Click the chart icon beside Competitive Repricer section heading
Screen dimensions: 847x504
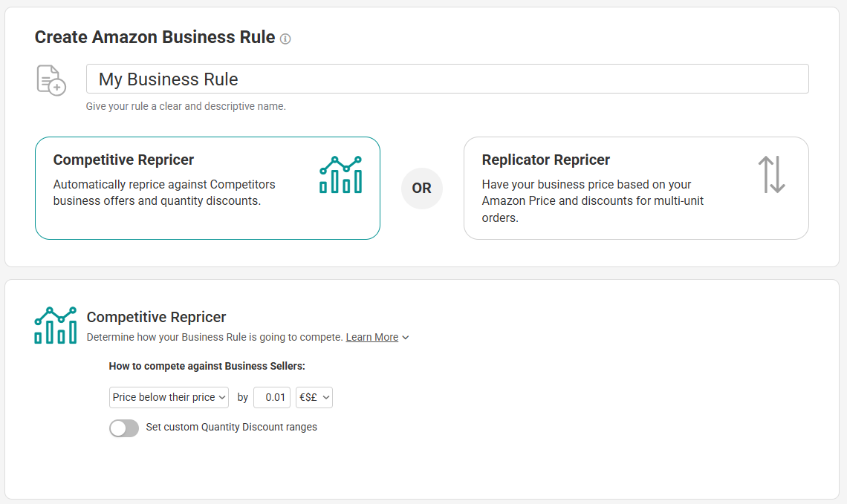[x=56, y=325]
